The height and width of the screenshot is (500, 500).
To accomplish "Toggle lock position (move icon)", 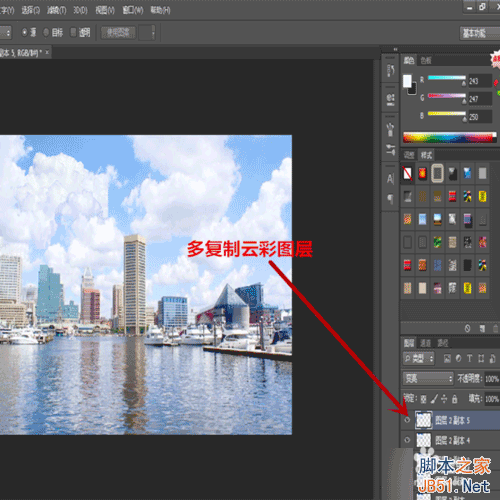I will [x=444, y=399].
